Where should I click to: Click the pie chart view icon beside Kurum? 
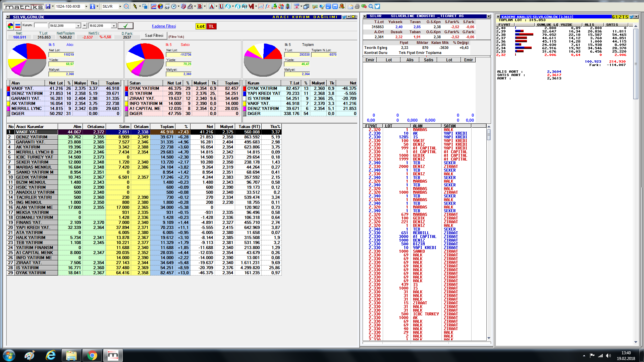(10, 26)
